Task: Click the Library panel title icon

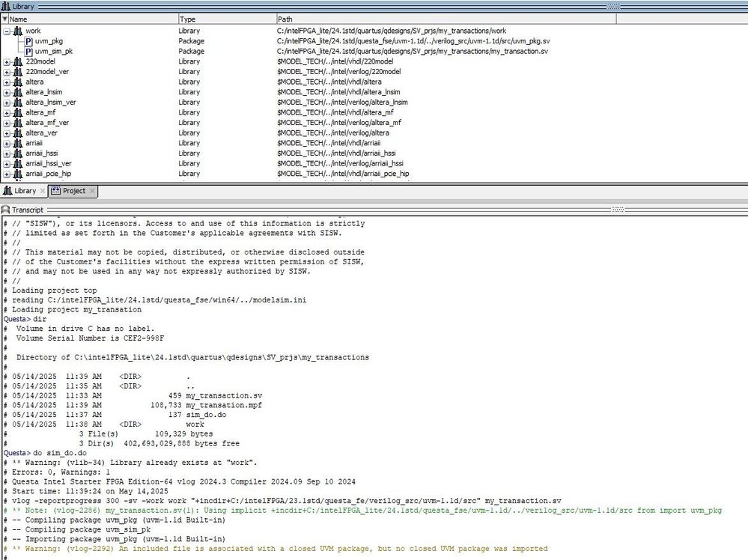Action: tap(6, 6)
